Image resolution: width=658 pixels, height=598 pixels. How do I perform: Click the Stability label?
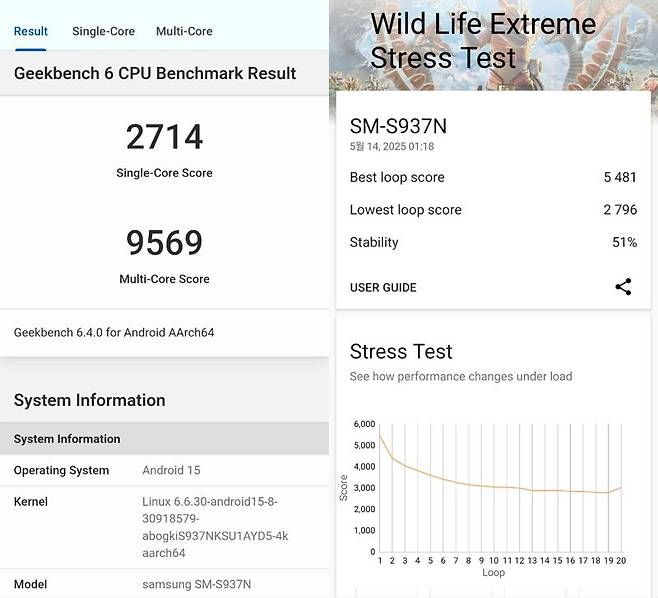pos(374,243)
